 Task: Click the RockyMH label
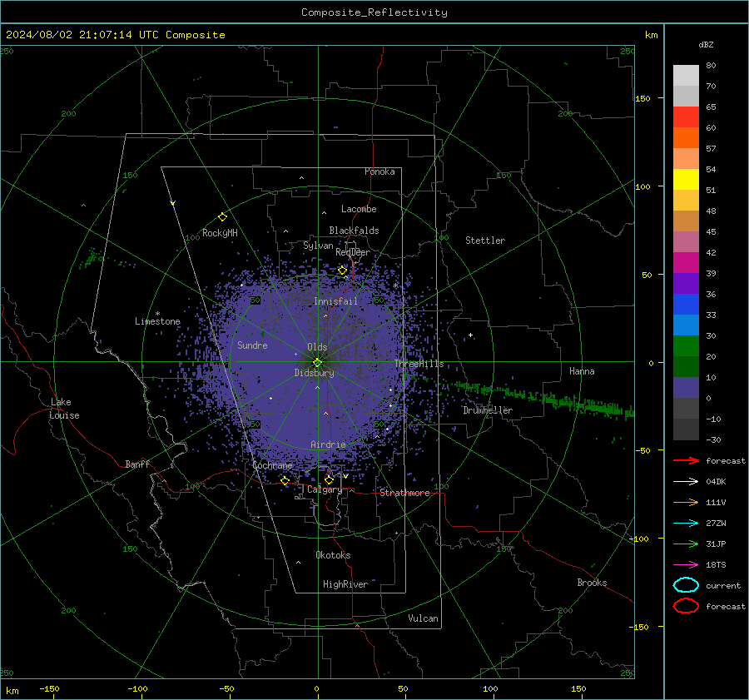coord(220,233)
